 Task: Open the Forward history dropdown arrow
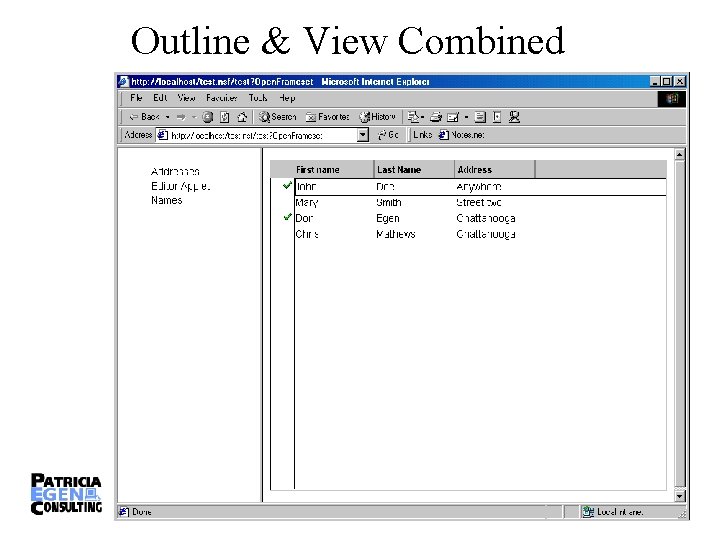(x=194, y=117)
